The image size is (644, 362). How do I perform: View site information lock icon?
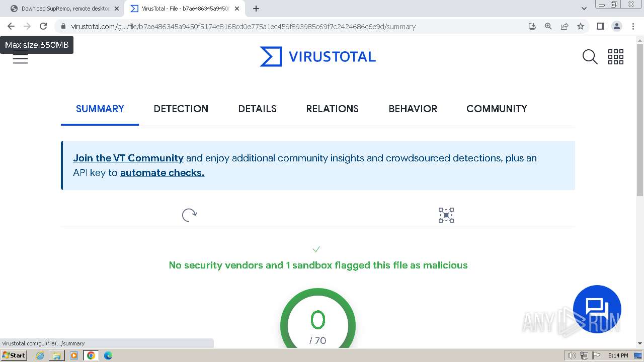click(63, 26)
